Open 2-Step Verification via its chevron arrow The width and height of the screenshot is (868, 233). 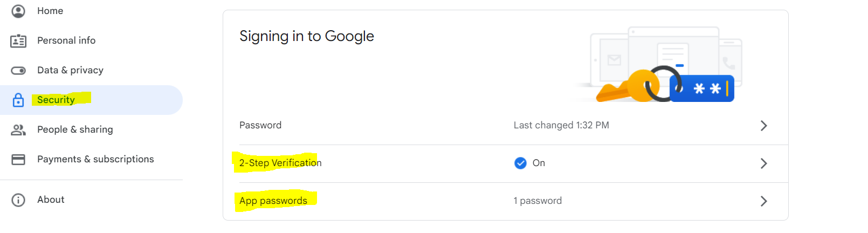coord(763,163)
